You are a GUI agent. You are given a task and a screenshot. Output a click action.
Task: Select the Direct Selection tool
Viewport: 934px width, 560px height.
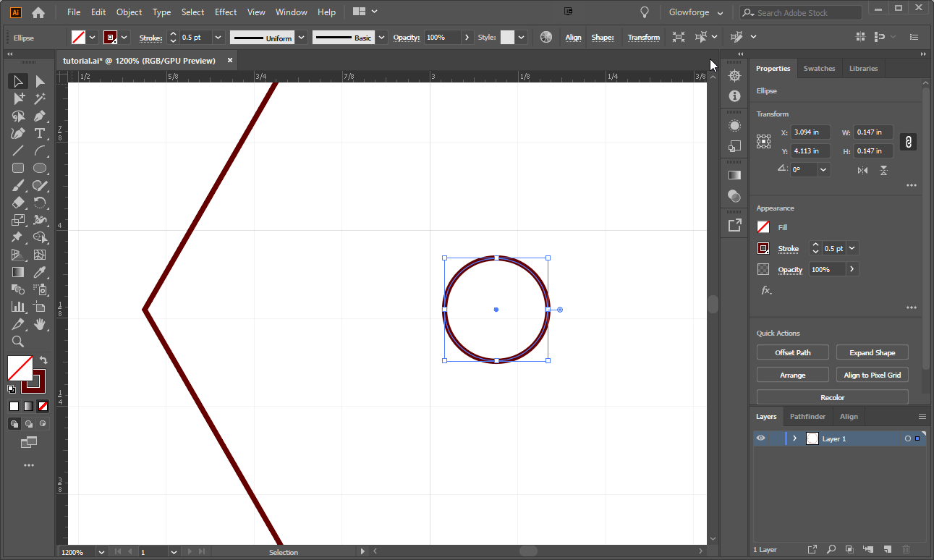click(x=40, y=81)
